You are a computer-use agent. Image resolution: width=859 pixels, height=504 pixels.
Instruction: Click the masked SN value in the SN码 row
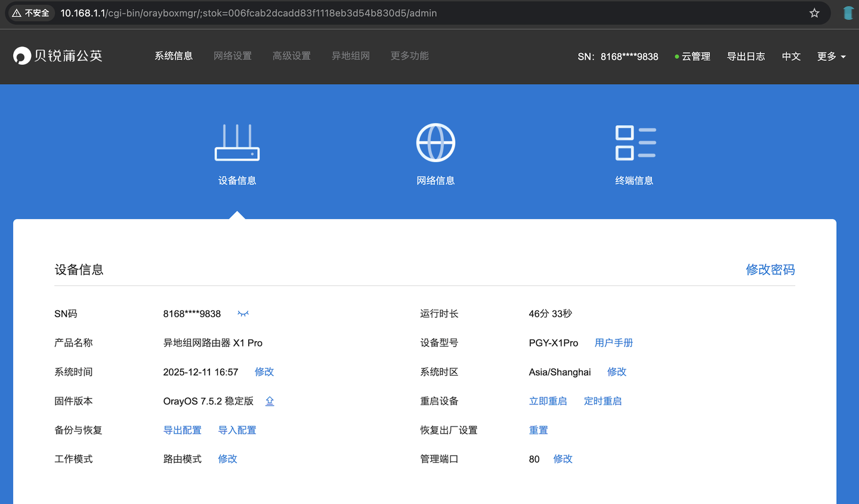click(x=192, y=314)
